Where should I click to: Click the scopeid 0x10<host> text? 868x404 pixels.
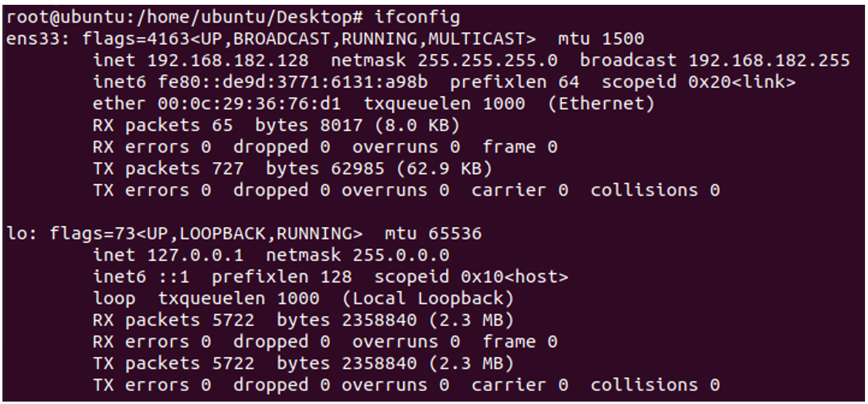[471, 277]
